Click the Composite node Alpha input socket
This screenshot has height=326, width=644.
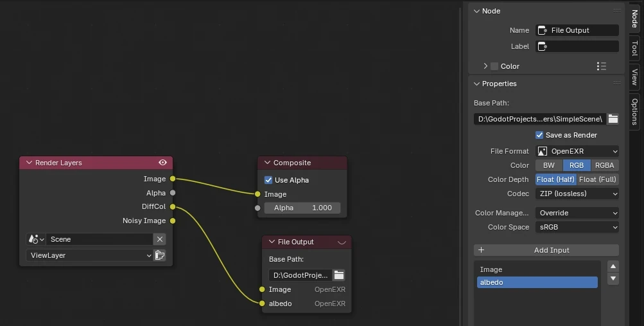pos(257,208)
